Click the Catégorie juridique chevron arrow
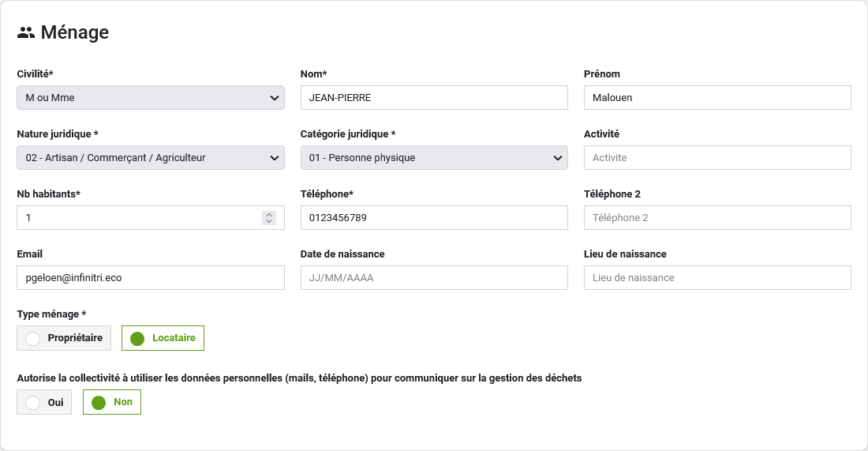This screenshot has width=868, height=451. 558,158
